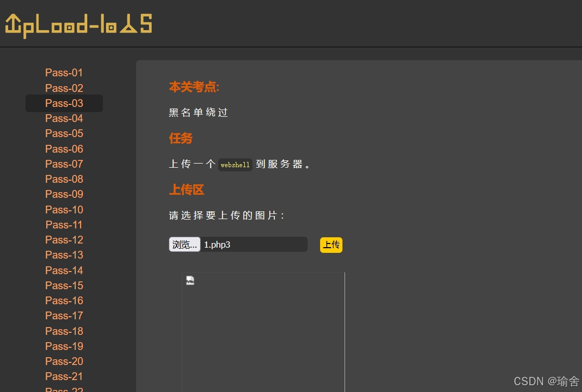Viewport: 582px width, 392px height.
Task: Open Pass-16 level
Action: 64,301
